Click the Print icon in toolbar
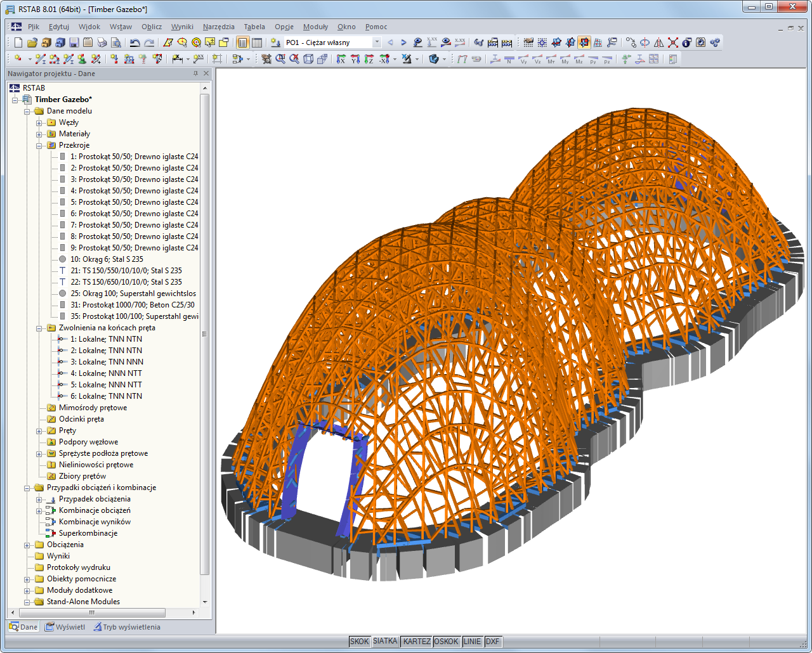Image resolution: width=812 pixels, height=653 pixels. click(102, 42)
